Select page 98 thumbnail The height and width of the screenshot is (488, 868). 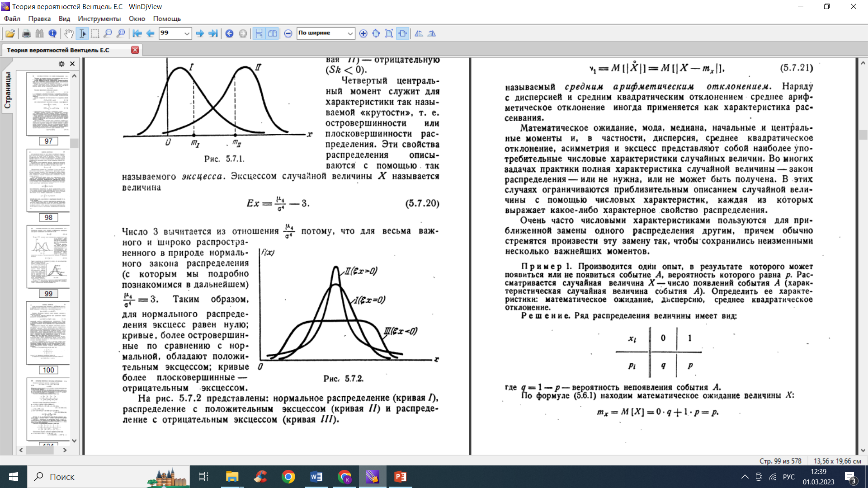click(48, 180)
